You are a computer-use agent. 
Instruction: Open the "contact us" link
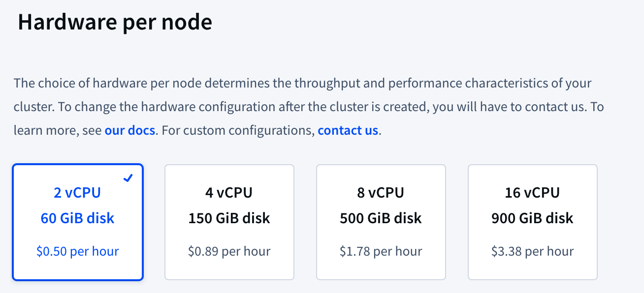coord(348,130)
